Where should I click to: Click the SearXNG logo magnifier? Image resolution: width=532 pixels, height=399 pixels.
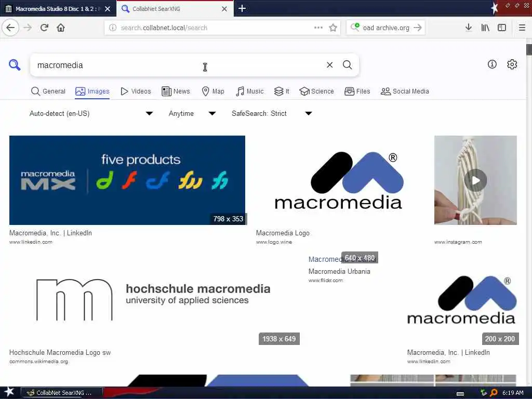(15, 65)
